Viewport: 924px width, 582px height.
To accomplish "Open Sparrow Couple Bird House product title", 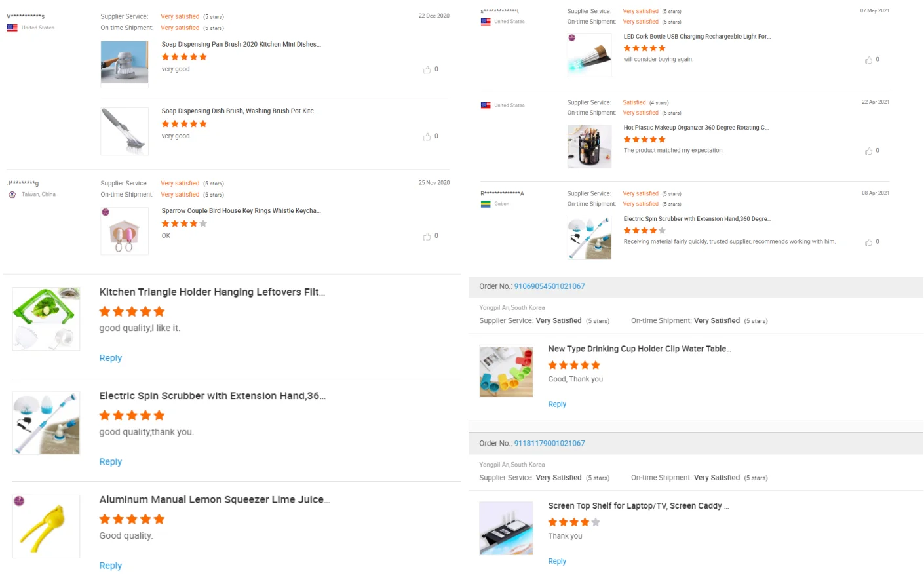I will click(241, 211).
